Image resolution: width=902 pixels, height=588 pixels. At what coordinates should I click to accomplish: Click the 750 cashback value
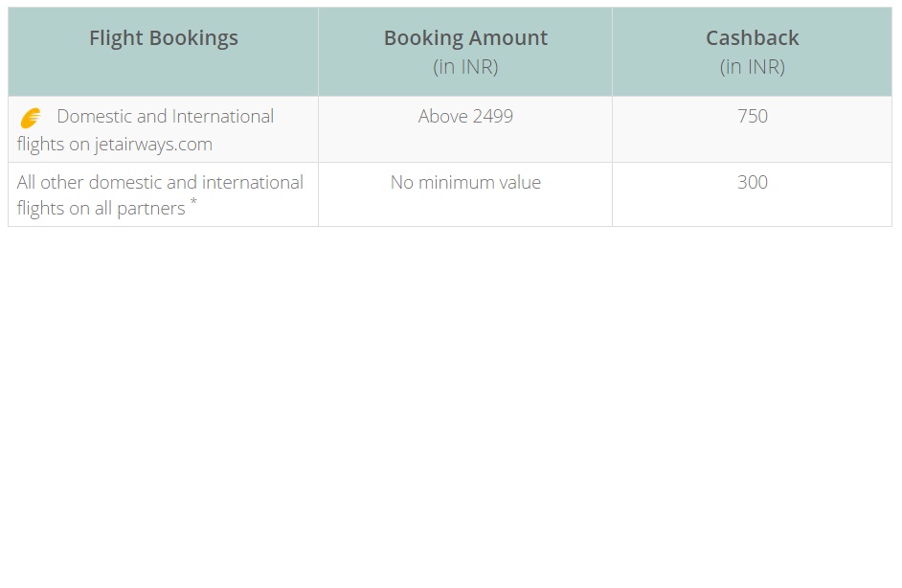[753, 116]
